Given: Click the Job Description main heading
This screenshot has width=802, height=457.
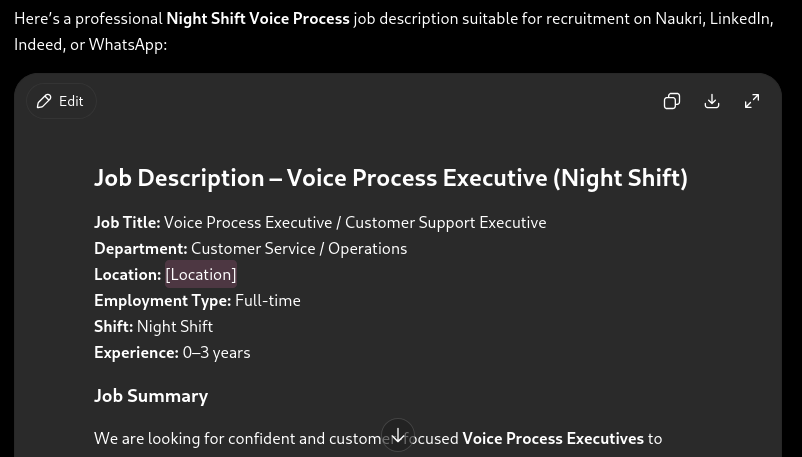Looking at the screenshot, I should click(x=391, y=178).
